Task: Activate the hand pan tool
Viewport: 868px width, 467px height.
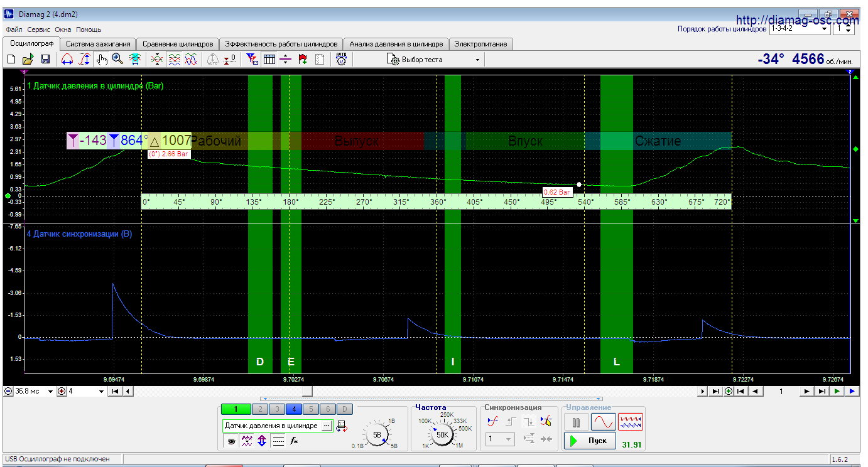Action: click(101, 59)
